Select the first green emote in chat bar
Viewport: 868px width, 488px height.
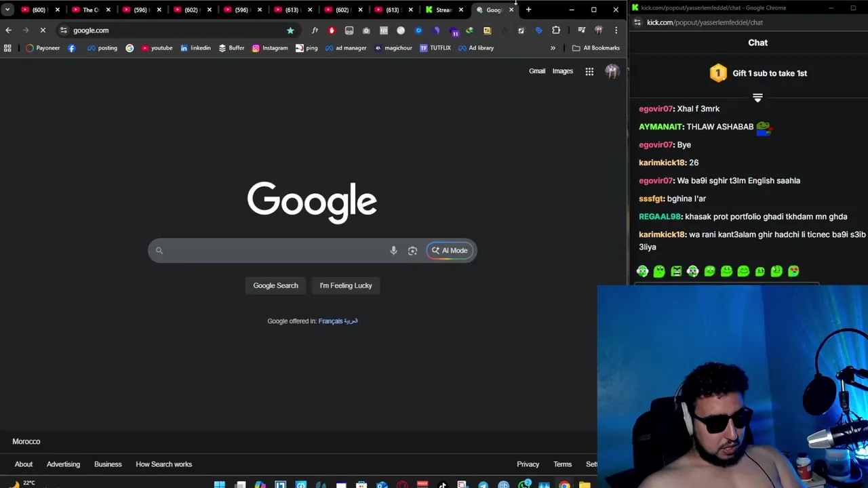(x=642, y=271)
